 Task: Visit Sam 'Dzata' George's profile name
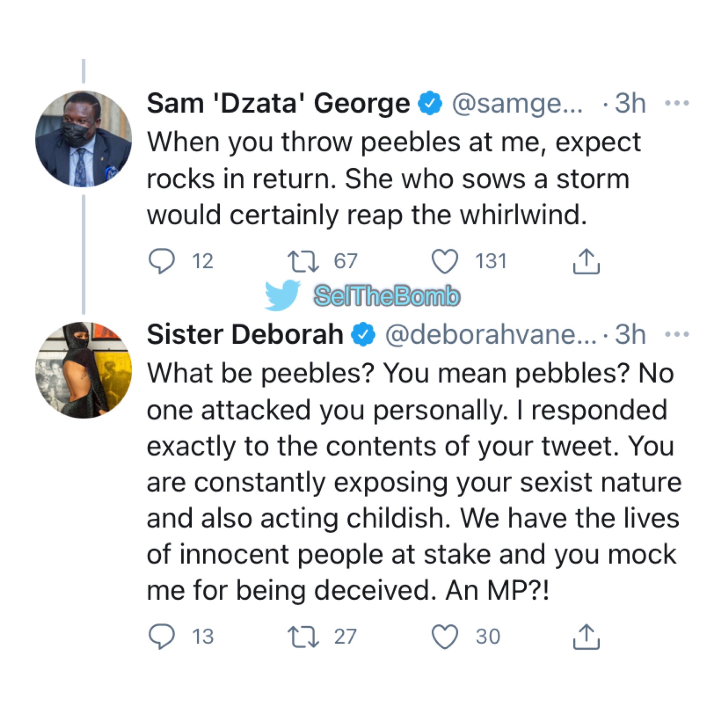click(278, 103)
